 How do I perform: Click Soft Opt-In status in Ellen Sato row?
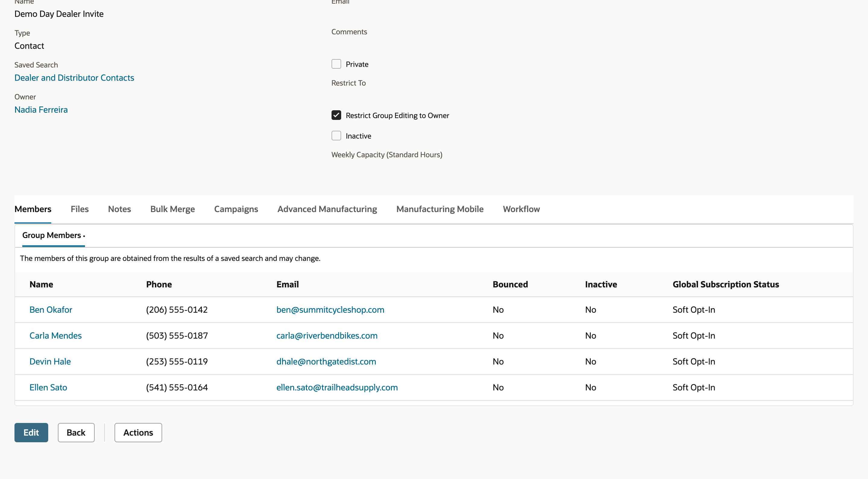point(694,387)
